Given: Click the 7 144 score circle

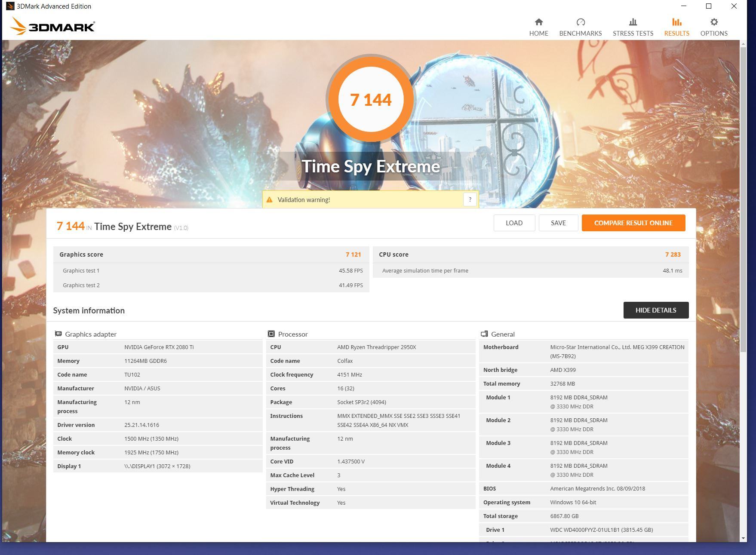Looking at the screenshot, I should [x=371, y=100].
